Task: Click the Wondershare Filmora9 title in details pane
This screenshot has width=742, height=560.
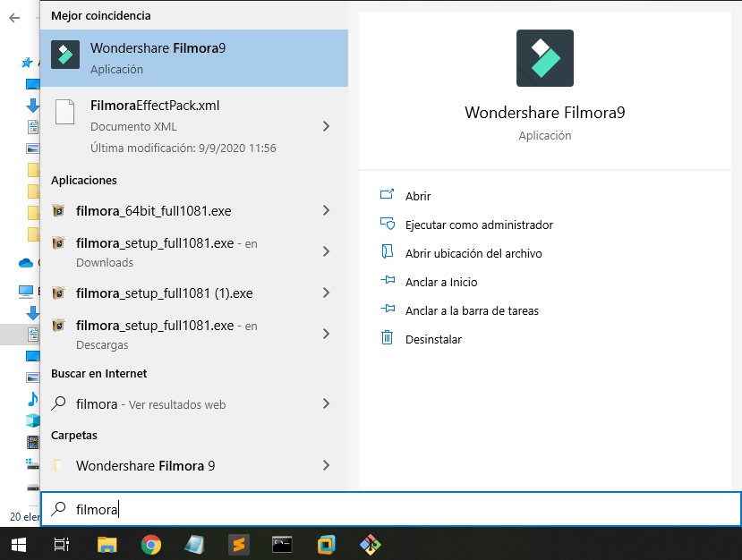Action: click(545, 113)
